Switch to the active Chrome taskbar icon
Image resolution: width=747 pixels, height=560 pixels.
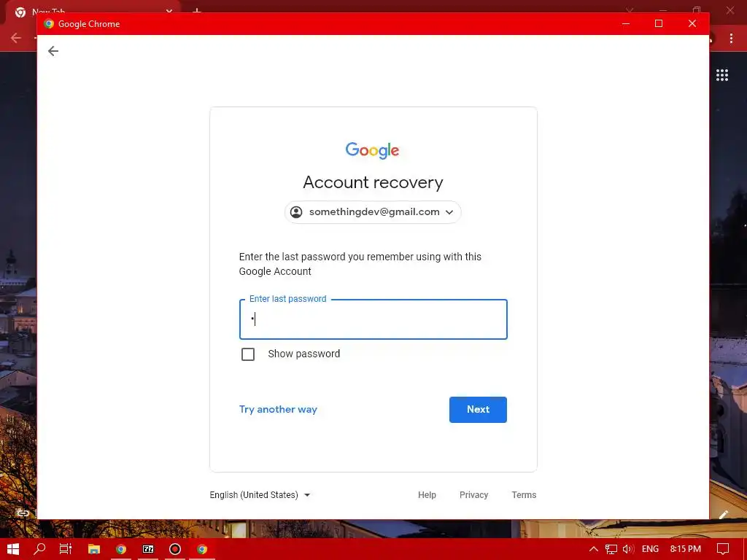pyautogui.click(x=202, y=549)
